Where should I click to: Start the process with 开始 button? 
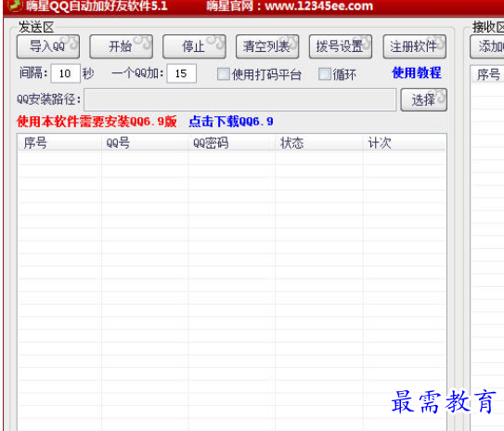pos(121,46)
